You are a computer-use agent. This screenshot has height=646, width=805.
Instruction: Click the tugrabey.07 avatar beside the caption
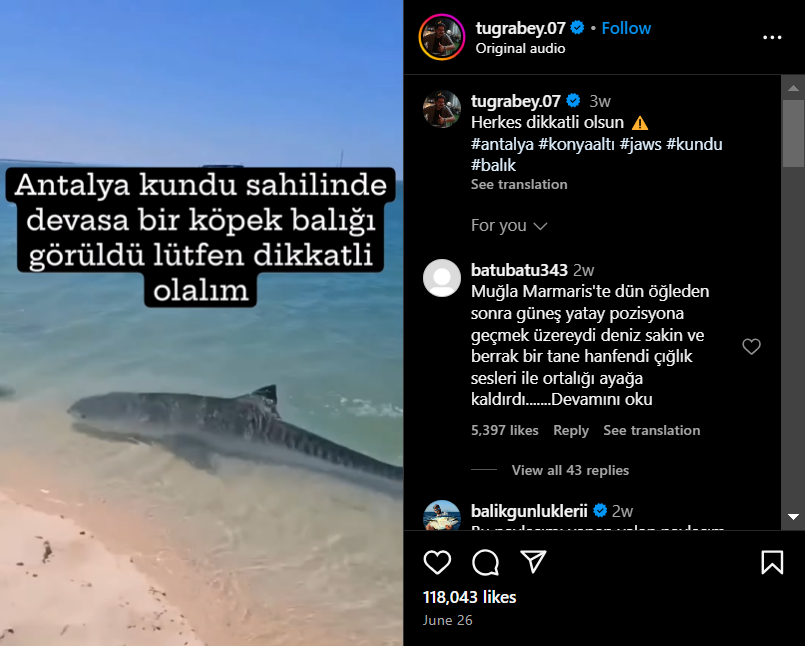442,109
